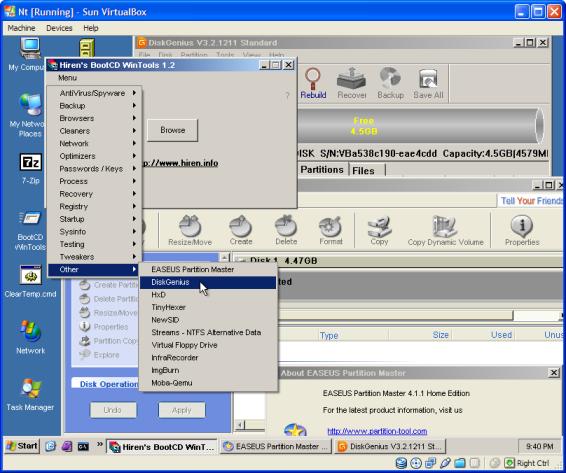Choose ImgBurn from the Other submenu
Viewport: 566px width, 473px height.
[208, 370]
